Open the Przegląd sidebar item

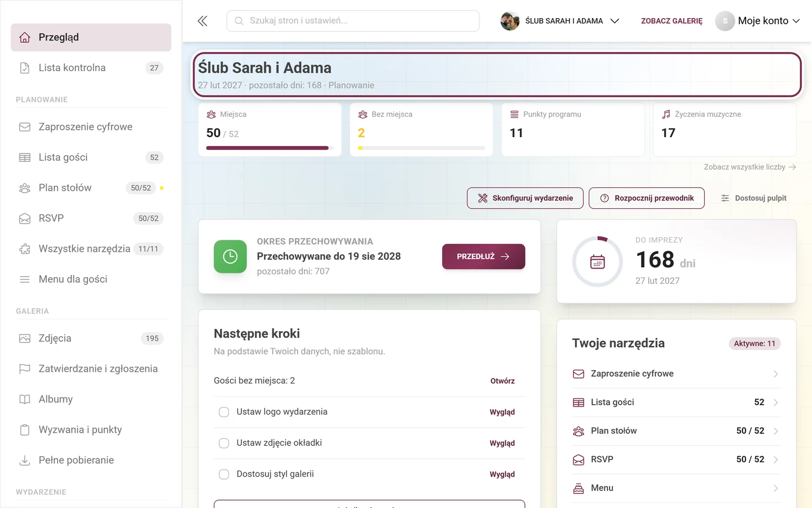click(91, 37)
